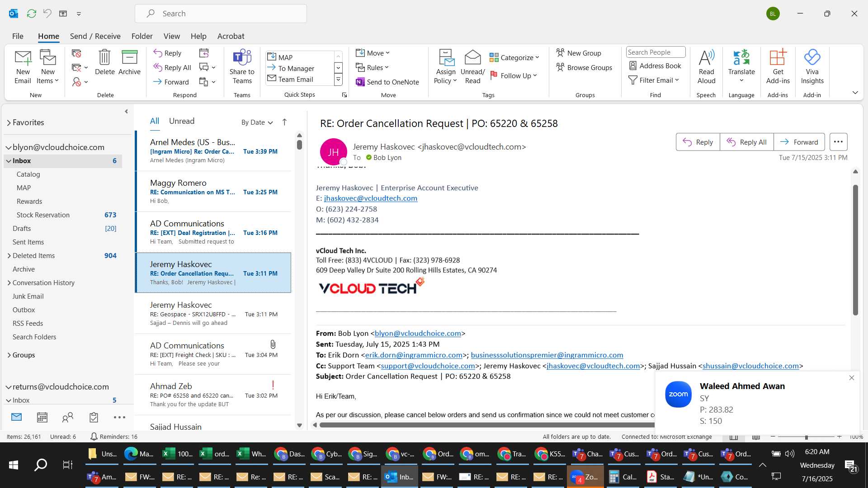Expand the Quick Steps gallery
The image size is (868, 488).
(338, 80)
